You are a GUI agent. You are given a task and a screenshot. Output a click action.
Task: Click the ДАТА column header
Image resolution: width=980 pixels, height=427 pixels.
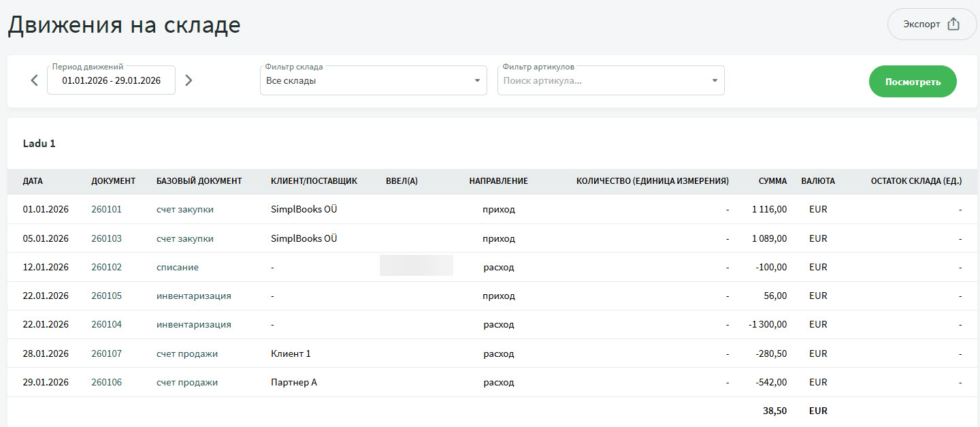pos(33,181)
